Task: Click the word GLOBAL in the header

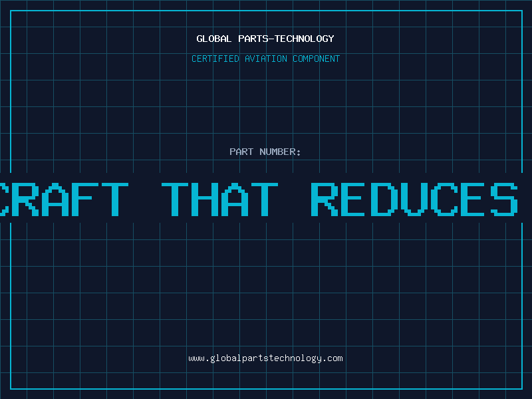Action: pyautogui.click(x=213, y=39)
